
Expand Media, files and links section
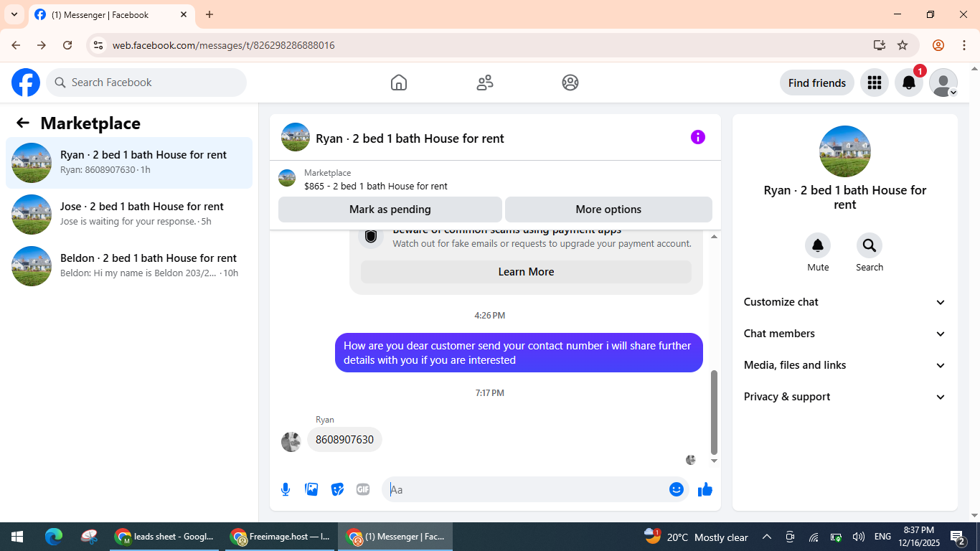click(x=845, y=365)
